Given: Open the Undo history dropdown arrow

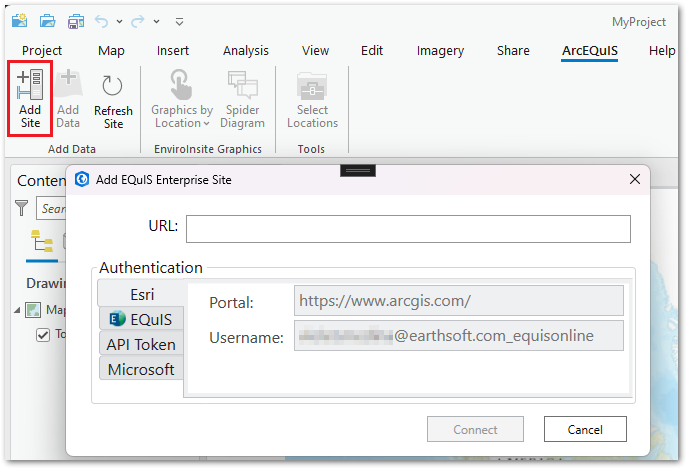Looking at the screenshot, I should click(119, 21).
